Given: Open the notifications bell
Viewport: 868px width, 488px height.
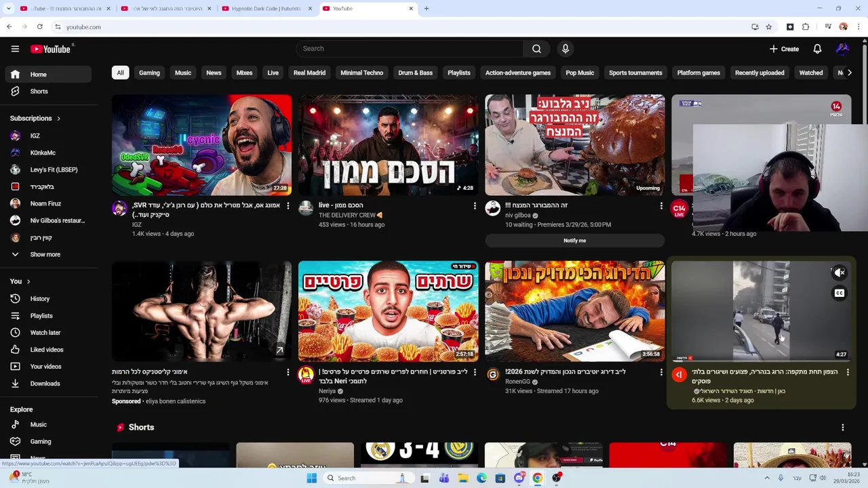Looking at the screenshot, I should click(x=817, y=49).
